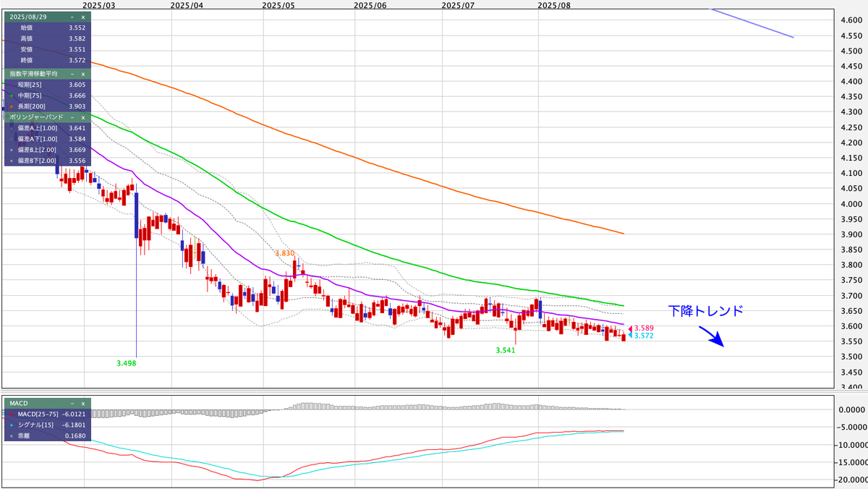Viewport: 868px width, 489px height.
Task: Click the pink 3.589 price marker arrow
Action: [630, 329]
